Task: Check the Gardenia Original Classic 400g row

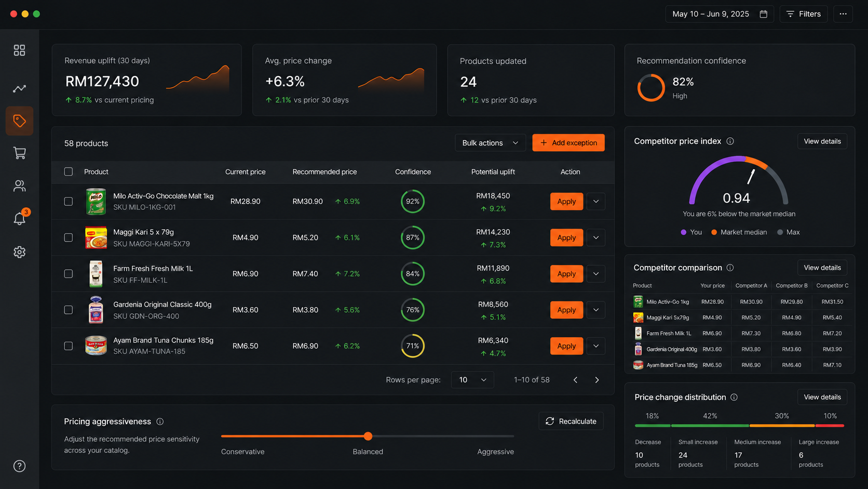Action: coord(69,310)
